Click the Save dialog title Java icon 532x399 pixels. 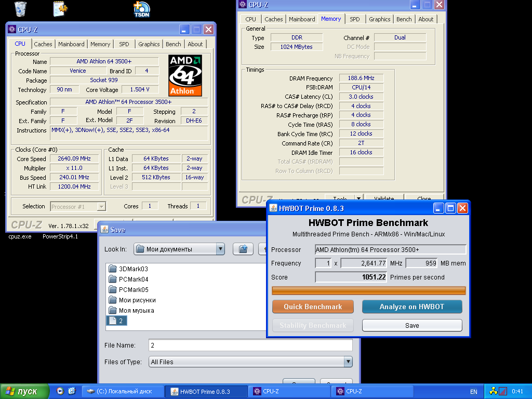tap(104, 230)
